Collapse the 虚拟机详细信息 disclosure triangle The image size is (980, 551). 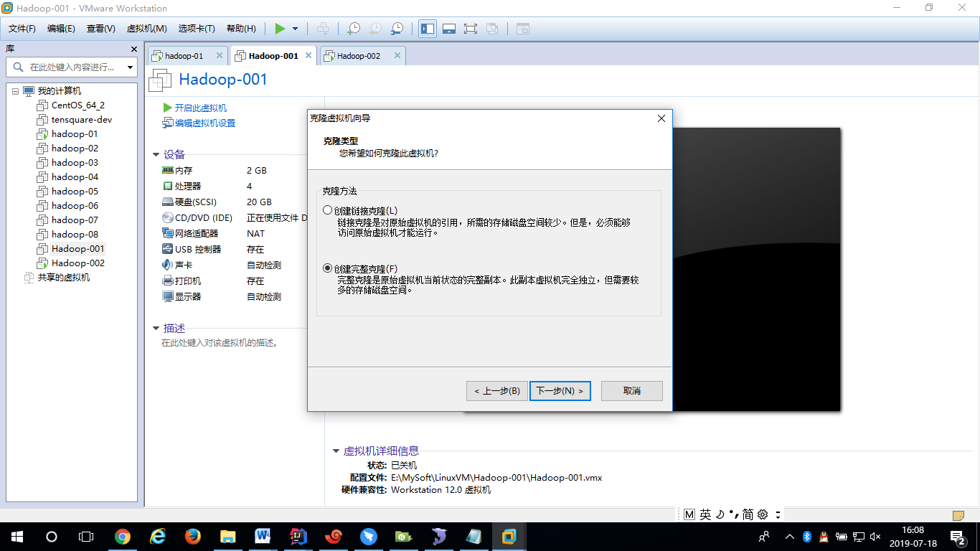click(x=334, y=451)
